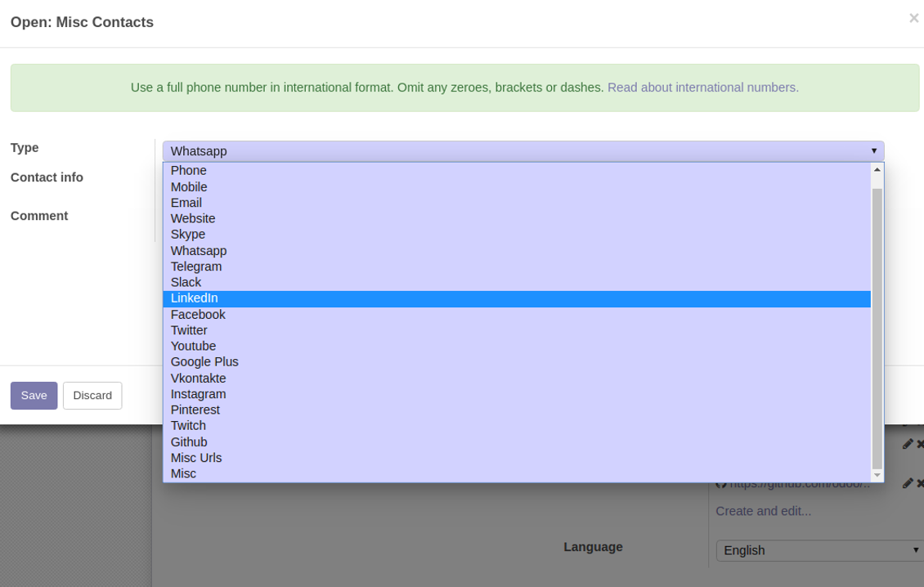Click the scrollbar up arrow in the Type list

877,170
